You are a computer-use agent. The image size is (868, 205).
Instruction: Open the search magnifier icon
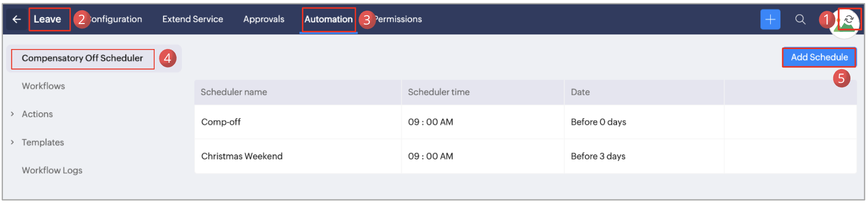[x=800, y=20]
